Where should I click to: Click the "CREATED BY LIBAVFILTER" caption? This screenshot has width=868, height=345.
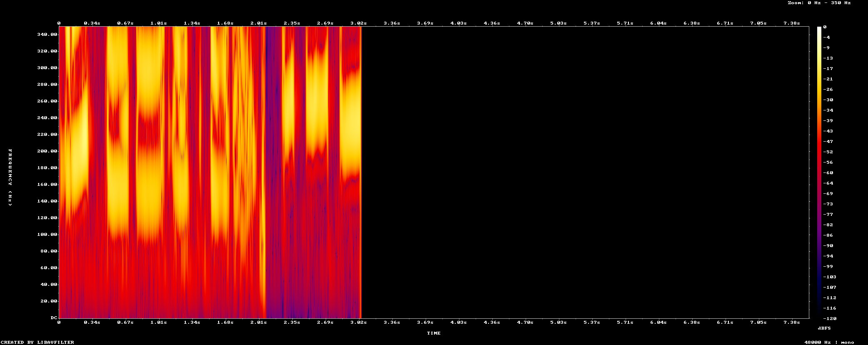pyautogui.click(x=37, y=342)
